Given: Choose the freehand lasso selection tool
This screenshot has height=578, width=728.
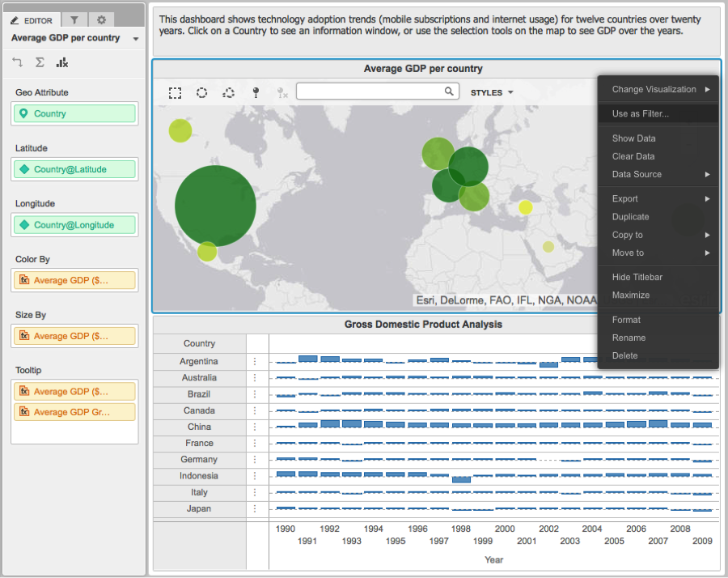Looking at the screenshot, I should point(228,91).
